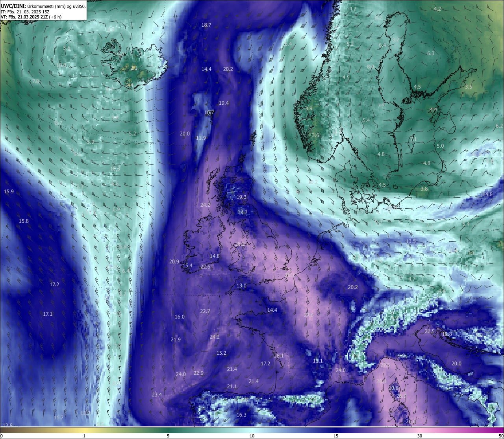Click the 3.6 value over southern Norway

pyautogui.click(x=315, y=135)
